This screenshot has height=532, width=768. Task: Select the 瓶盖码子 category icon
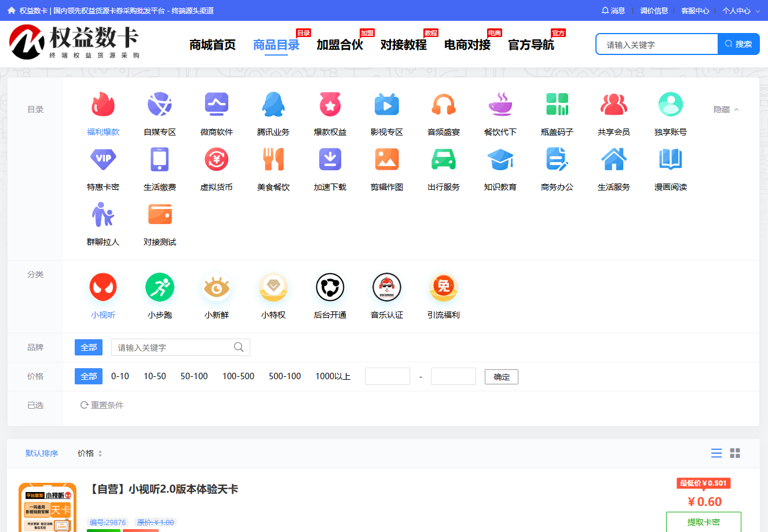pos(557,105)
